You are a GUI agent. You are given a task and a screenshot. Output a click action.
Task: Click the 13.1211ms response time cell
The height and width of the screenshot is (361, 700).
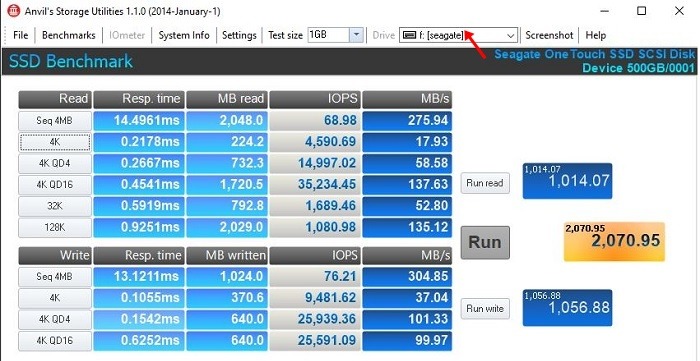click(x=139, y=277)
